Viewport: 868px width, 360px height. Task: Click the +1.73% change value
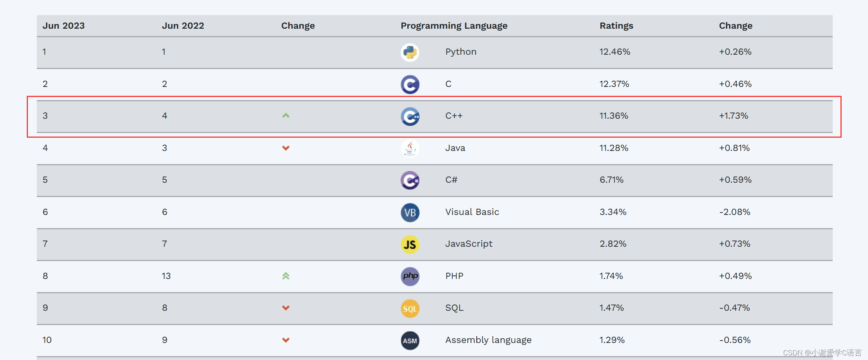pos(733,116)
